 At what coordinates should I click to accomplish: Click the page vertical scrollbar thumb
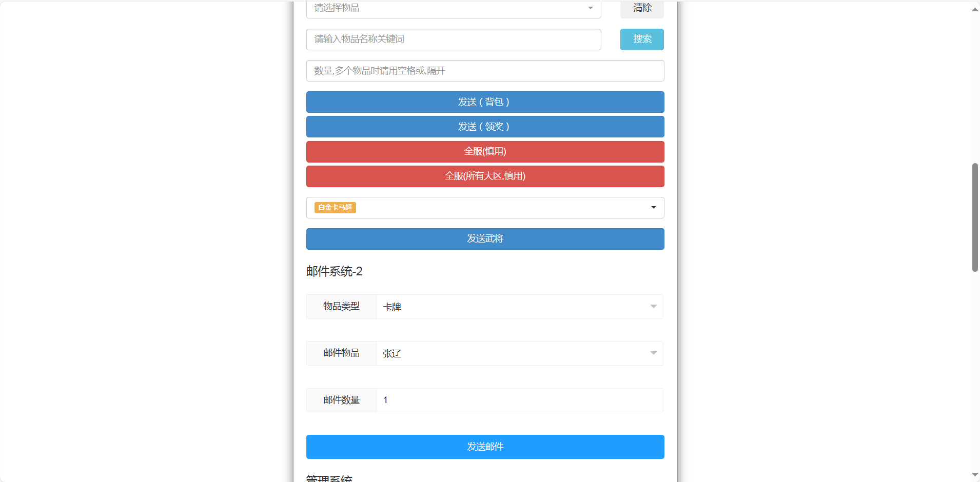coord(975,217)
